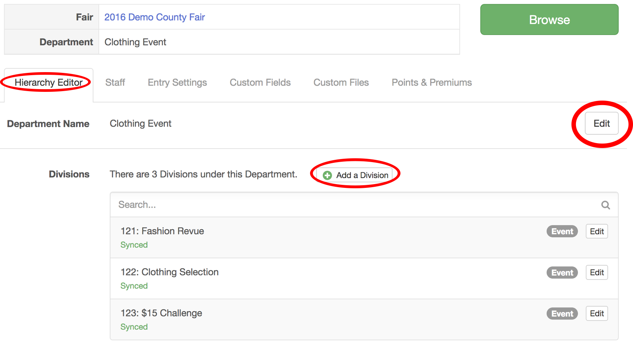Click Synced status under $15 Challenge
The image size is (633, 364).
coord(134,327)
